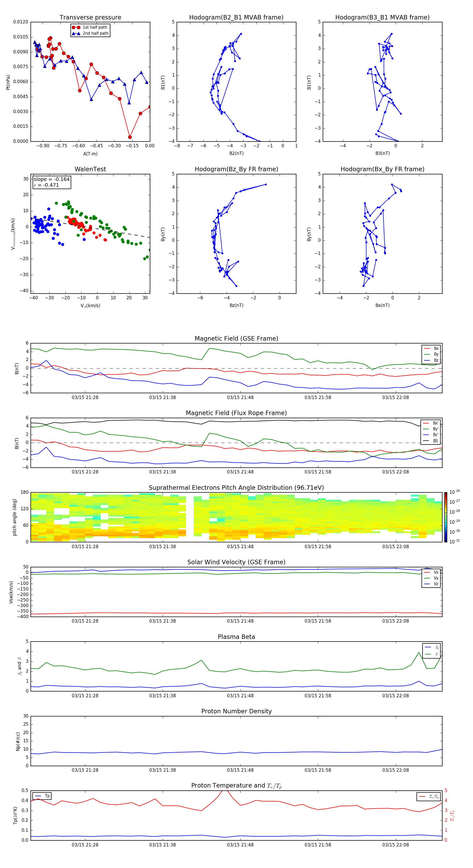This screenshot has width=473, height=868.
Task: Select the "2nd half path" legend entry
Action: pyautogui.click(x=91, y=33)
